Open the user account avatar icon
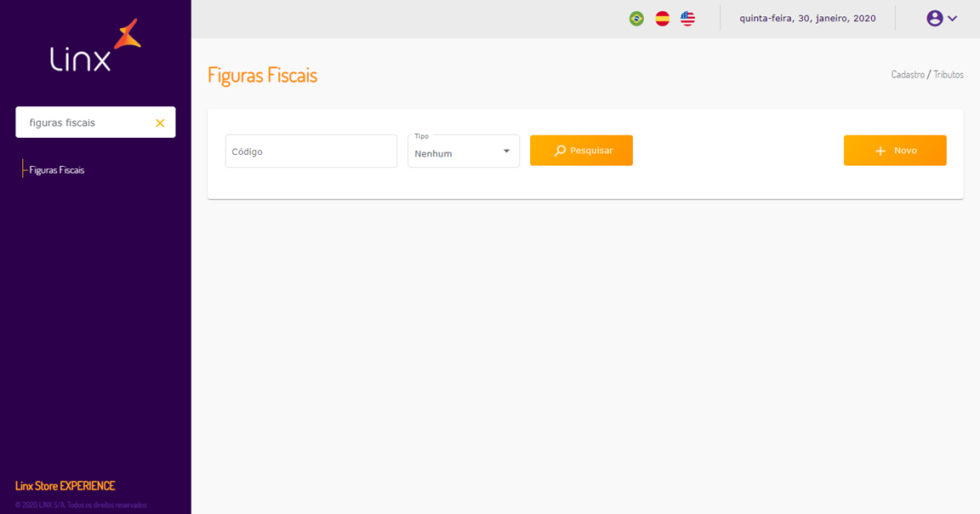The width and height of the screenshot is (980, 514). 934,19
